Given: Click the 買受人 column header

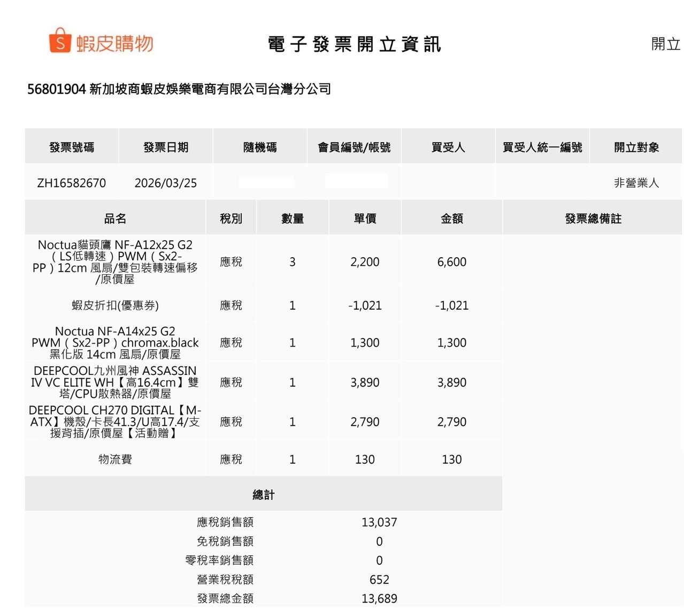Looking at the screenshot, I should [448, 147].
